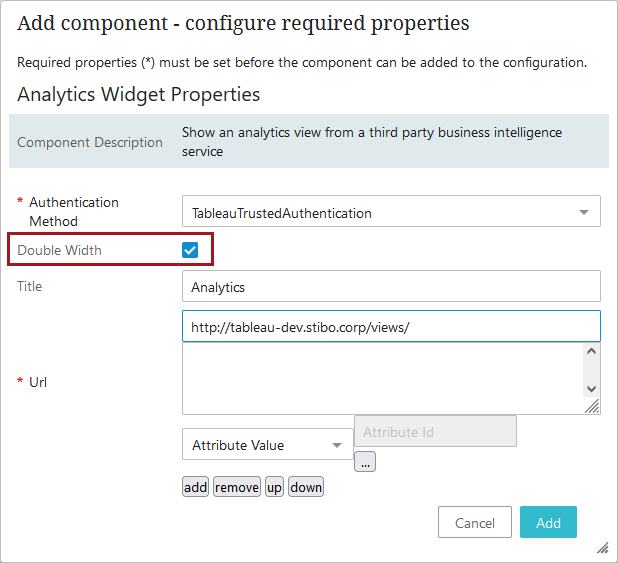The image size is (618, 563).
Task: Click the teal Add button
Action: (x=548, y=522)
